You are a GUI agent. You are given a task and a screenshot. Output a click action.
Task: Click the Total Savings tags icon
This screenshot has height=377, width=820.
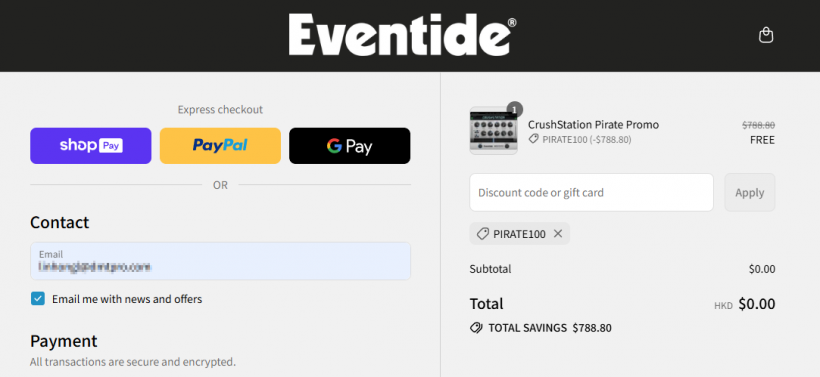476,328
